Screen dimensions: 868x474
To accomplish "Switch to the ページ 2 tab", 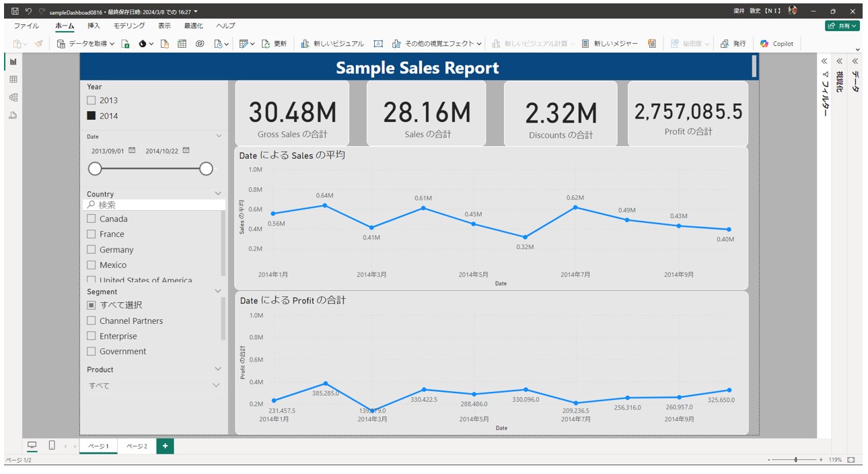I will point(137,446).
